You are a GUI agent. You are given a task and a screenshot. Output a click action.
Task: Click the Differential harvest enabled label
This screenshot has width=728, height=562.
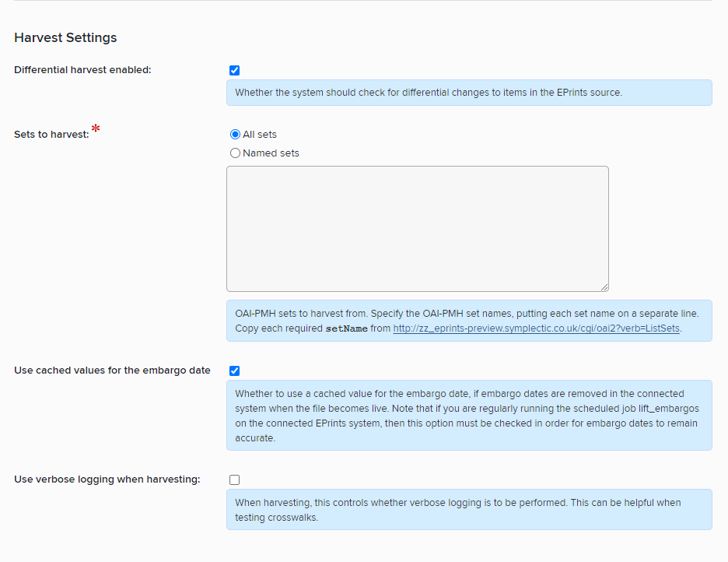click(82, 70)
